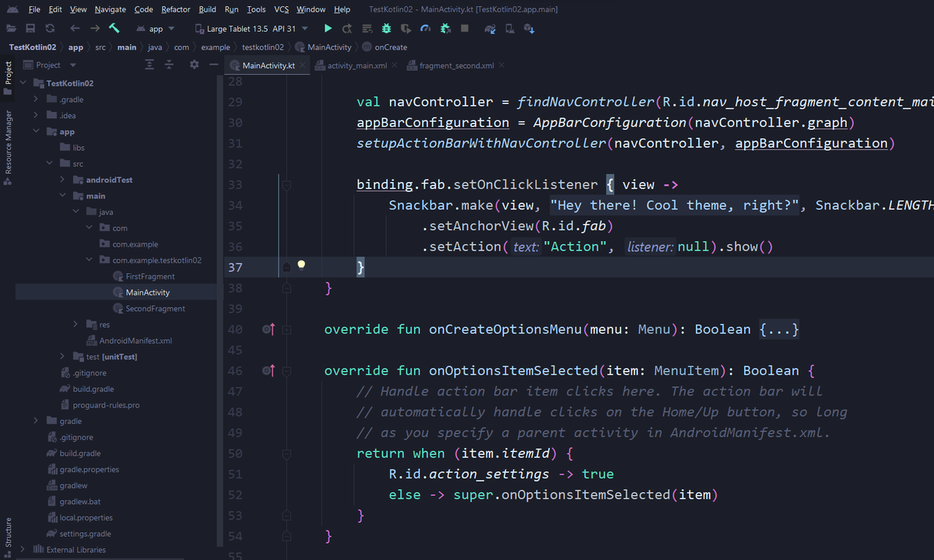Open the File menu
This screenshot has height=560, width=934.
(34, 9)
